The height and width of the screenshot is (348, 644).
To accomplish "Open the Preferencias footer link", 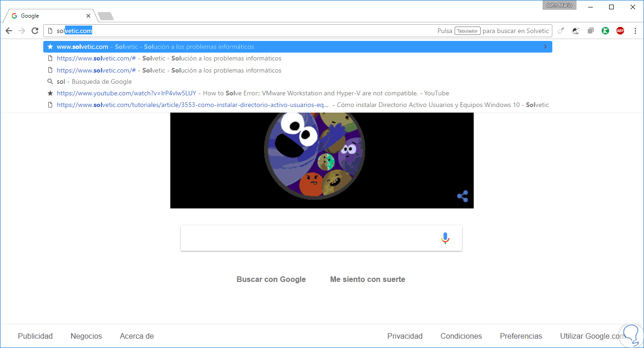I will click(521, 336).
